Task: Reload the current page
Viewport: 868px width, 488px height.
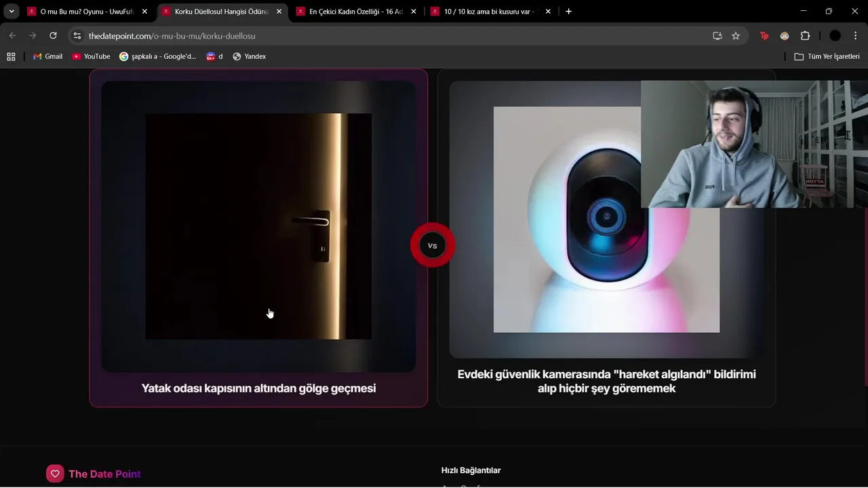Action: coord(53,36)
